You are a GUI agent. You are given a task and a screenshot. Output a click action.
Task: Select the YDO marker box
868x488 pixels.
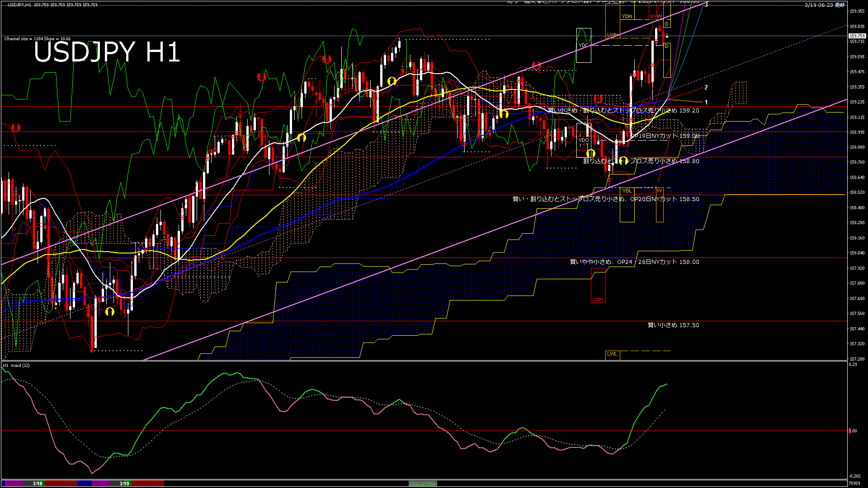click(584, 140)
